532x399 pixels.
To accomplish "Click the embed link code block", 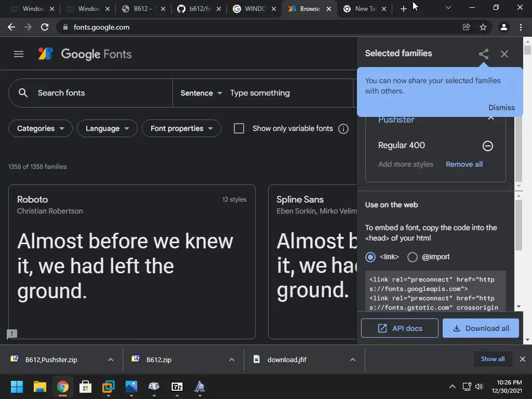I will [x=436, y=291].
